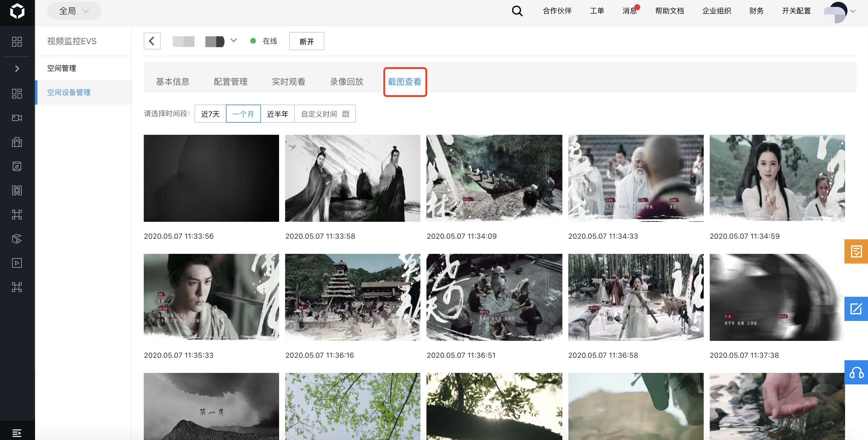Open 帮助文档 in the top navigation
The width and height of the screenshot is (868, 440).
670,11
